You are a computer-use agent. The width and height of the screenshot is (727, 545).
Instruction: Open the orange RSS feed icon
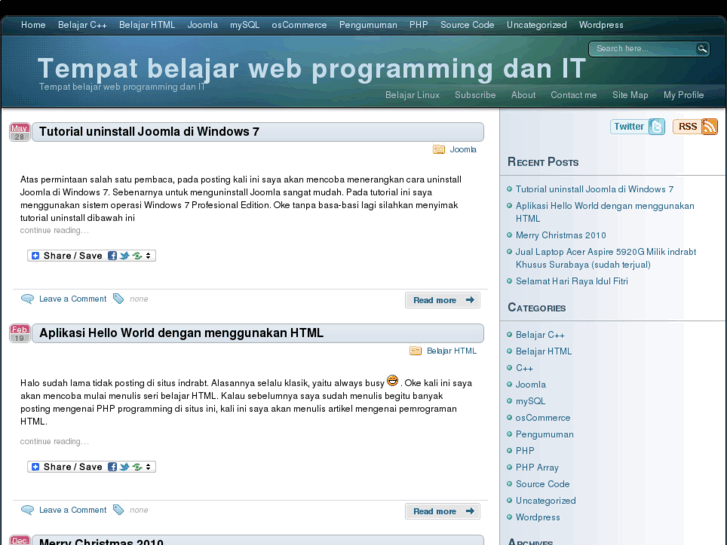[709, 126]
